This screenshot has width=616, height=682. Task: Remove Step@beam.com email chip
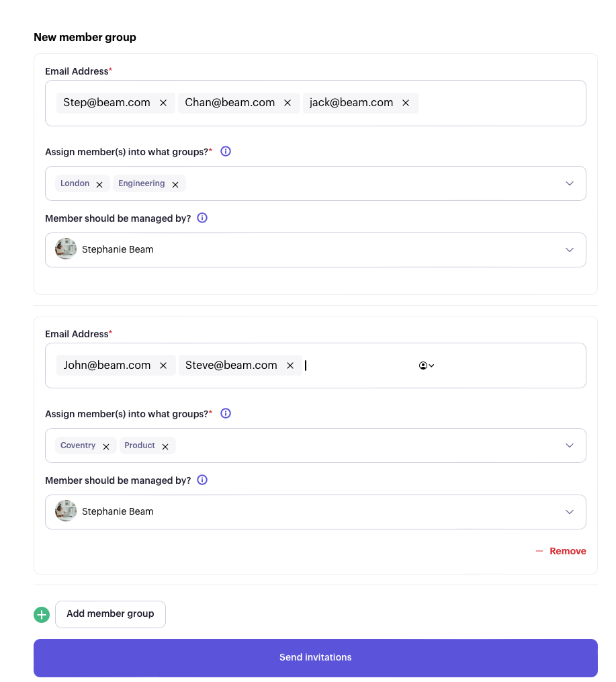[x=163, y=103]
